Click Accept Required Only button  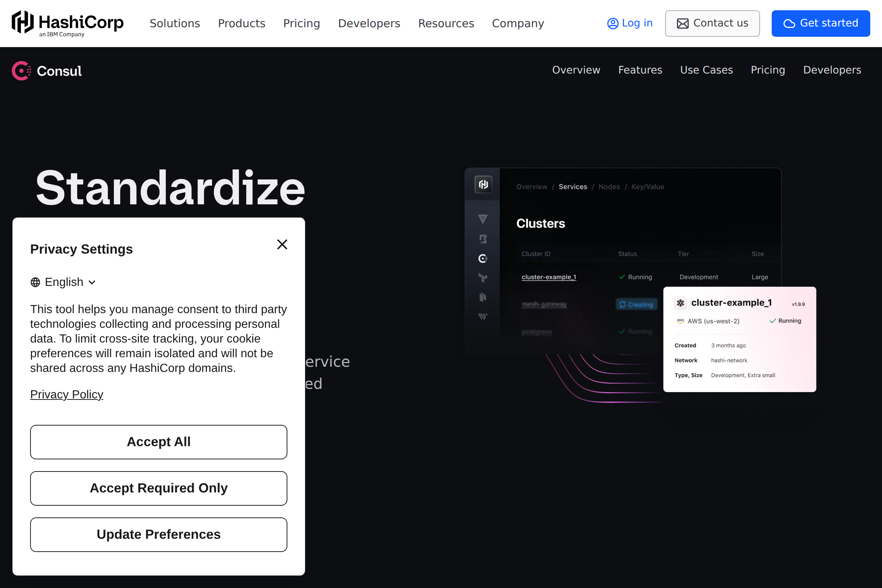159,488
